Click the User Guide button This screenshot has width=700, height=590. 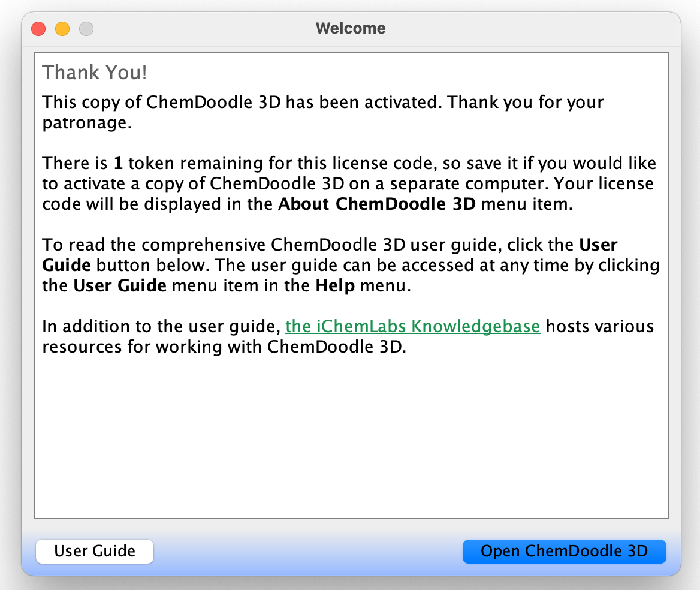[95, 552]
